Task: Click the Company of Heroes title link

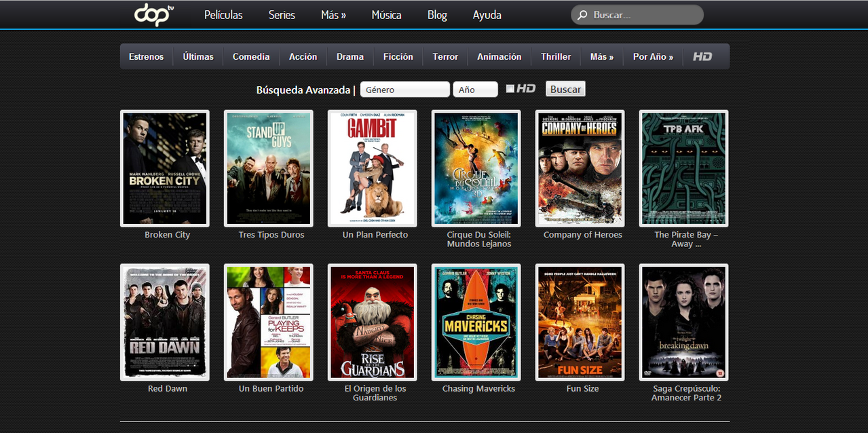Action: click(583, 235)
